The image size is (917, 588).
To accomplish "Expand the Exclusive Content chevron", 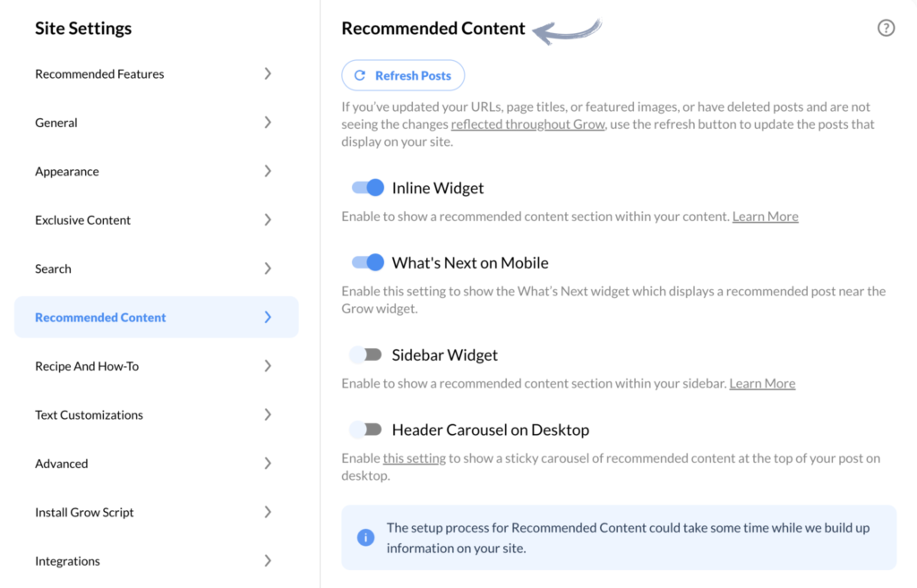I will coord(268,220).
